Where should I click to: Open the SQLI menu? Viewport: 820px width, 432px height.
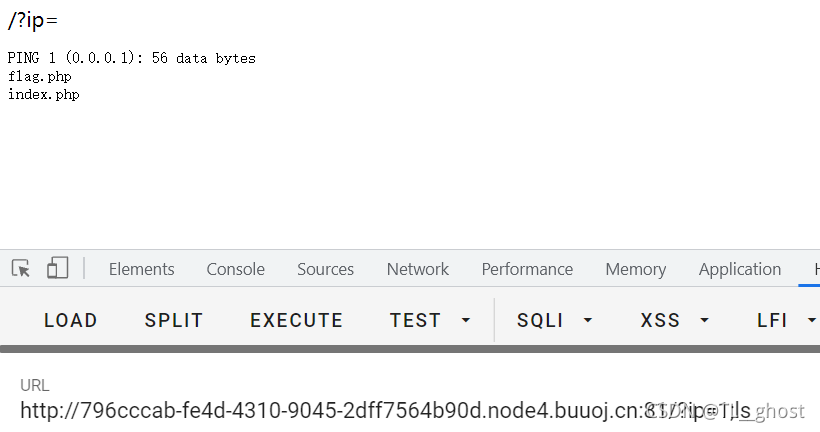click(x=540, y=320)
